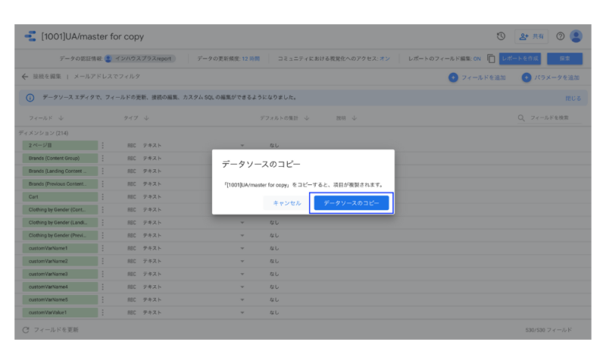
Task: Click the refresh fields icon at bottom
Action: pos(26,329)
